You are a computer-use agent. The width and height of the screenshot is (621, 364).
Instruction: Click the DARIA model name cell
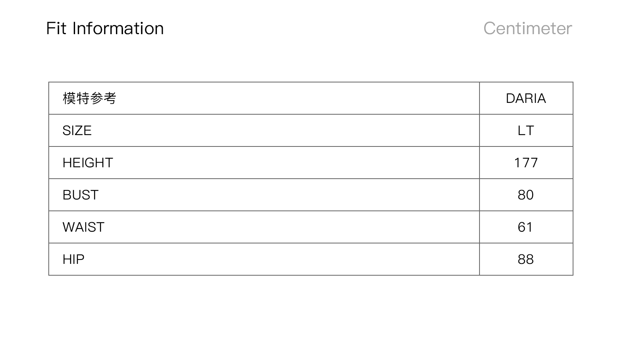526,98
